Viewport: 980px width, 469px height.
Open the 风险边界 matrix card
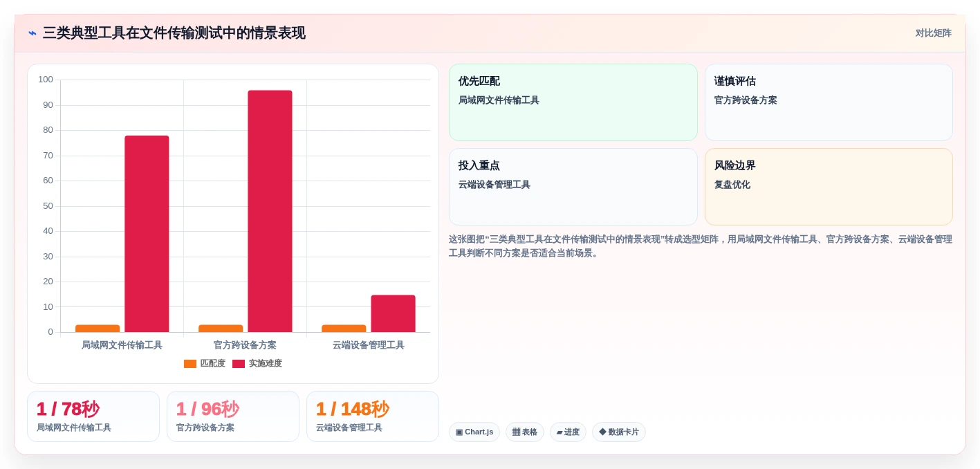coord(829,187)
